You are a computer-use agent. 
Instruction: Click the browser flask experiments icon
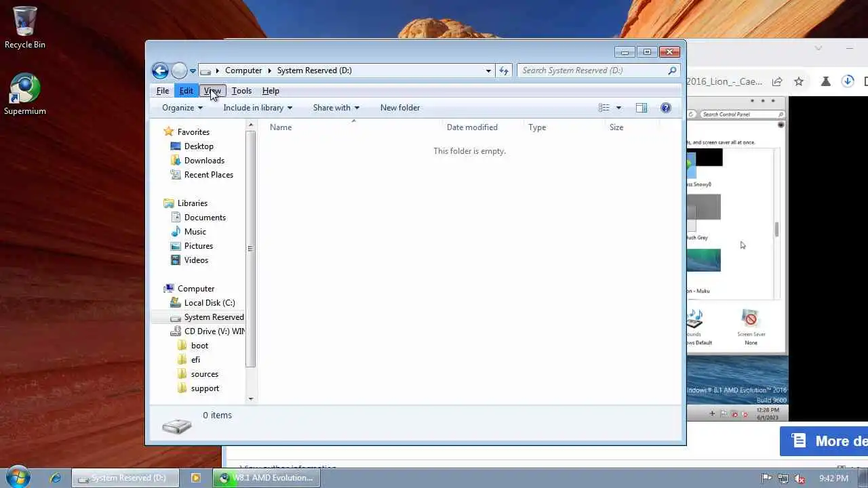(x=825, y=81)
